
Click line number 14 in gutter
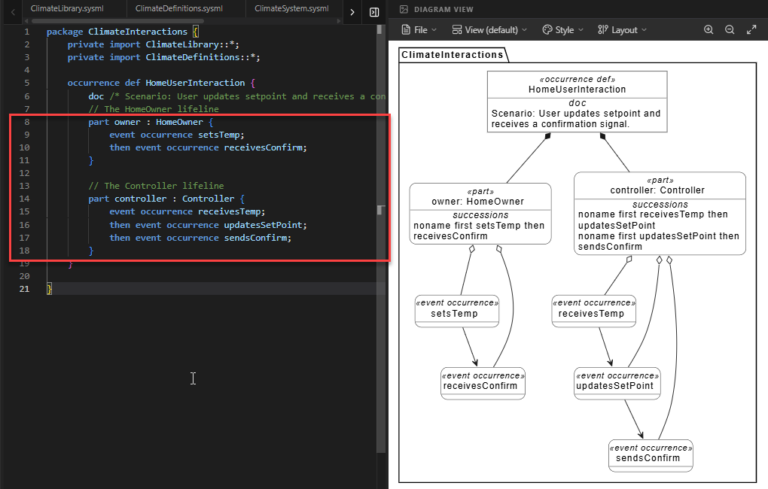pos(24,198)
